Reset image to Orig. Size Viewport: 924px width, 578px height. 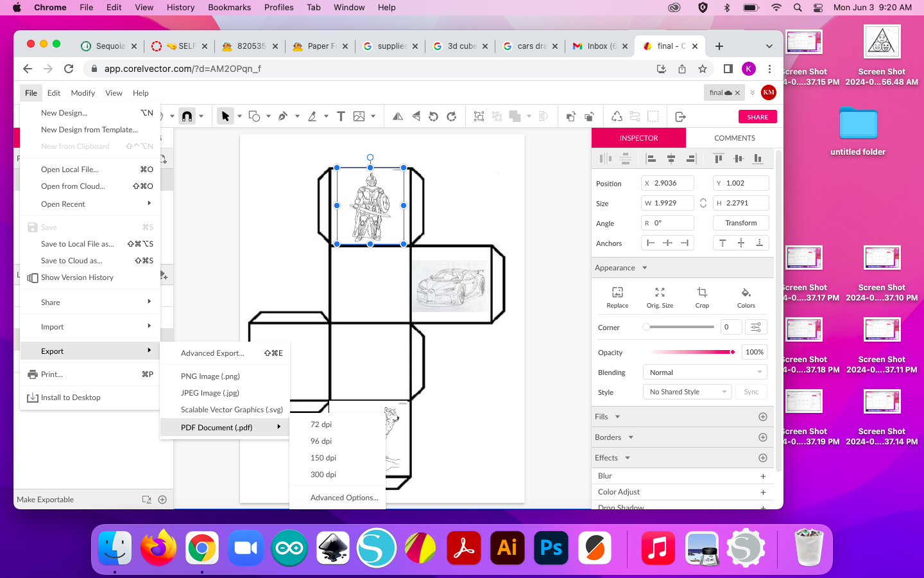pos(660,297)
